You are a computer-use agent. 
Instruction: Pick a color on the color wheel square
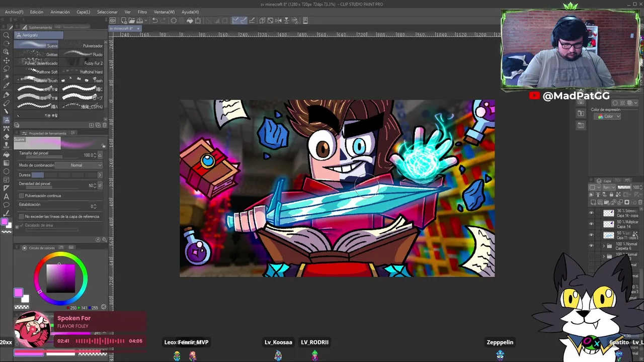(61, 279)
